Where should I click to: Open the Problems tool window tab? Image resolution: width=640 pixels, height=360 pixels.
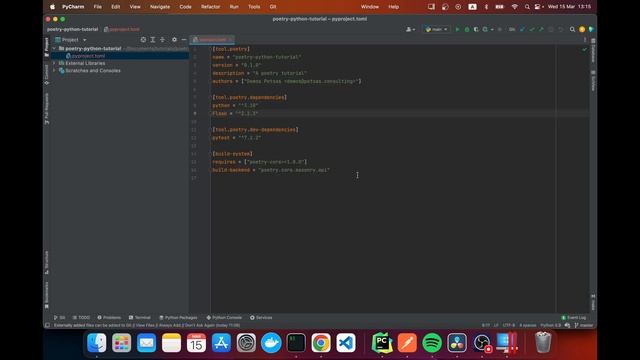tap(109, 318)
